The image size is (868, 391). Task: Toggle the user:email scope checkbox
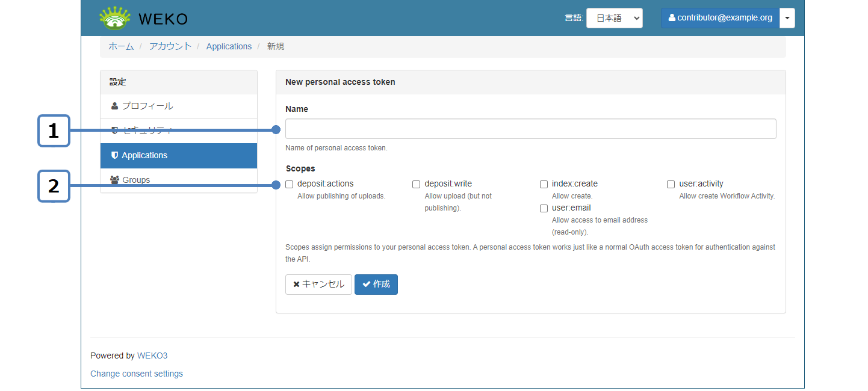tap(544, 208)
